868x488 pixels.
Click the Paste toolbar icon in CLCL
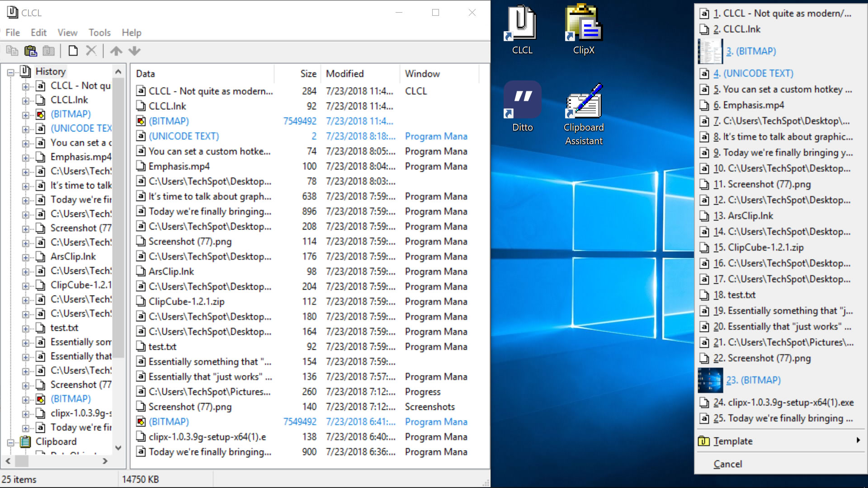pyautogui.click(x=30, y=51)
